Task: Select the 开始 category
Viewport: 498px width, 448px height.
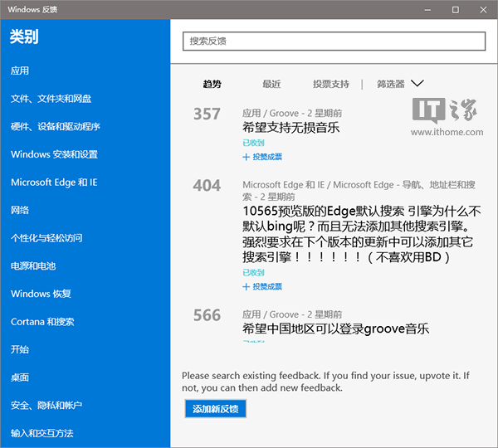Action: click(20, 349)
